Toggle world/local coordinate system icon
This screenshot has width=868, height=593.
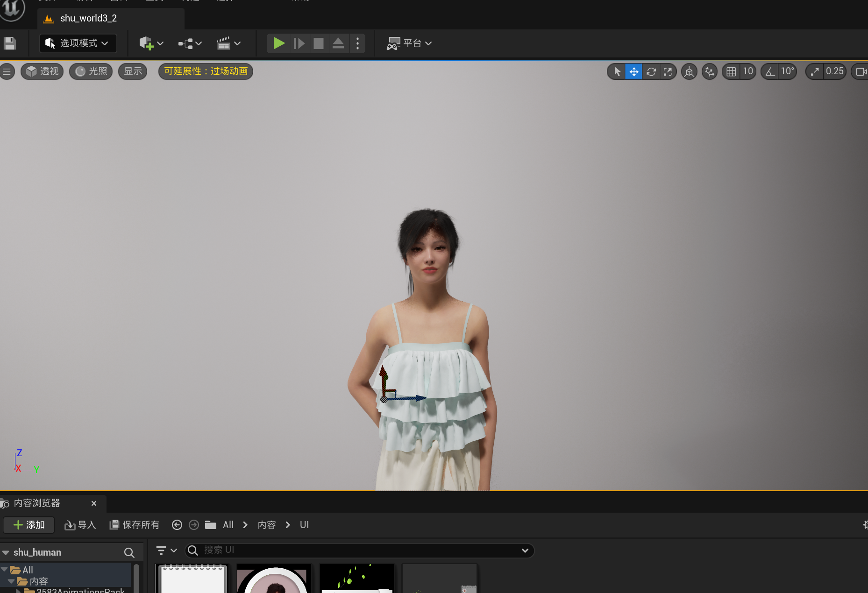coord(689,71)
